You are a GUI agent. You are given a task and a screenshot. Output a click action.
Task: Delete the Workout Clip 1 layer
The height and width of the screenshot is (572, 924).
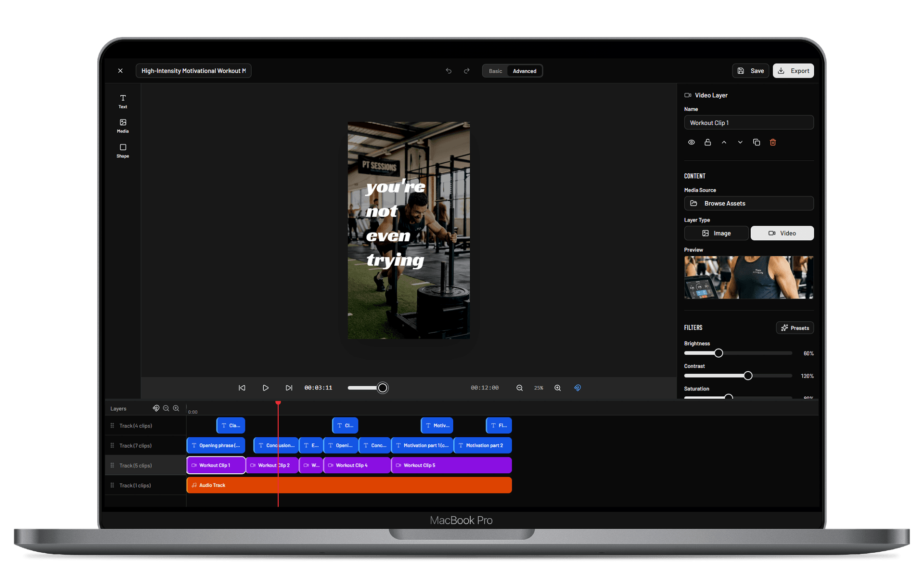773,142
